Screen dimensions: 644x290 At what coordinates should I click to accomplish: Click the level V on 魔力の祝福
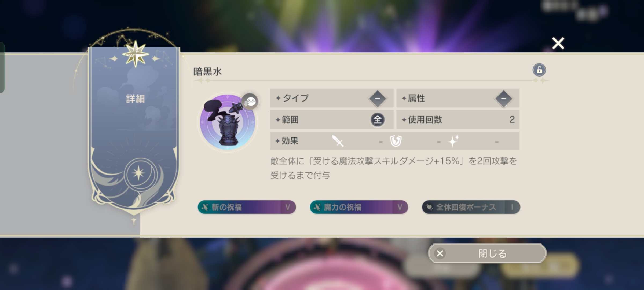click(400, 207)
